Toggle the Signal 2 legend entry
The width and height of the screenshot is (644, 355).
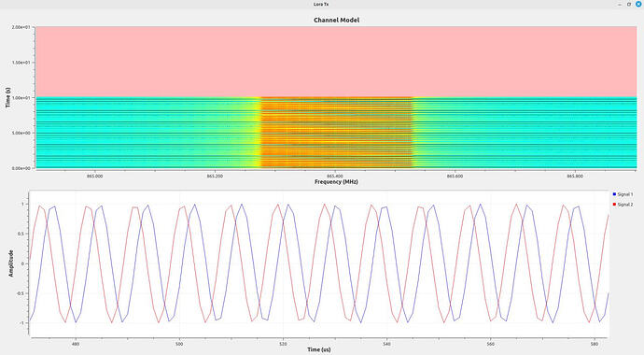tap(623, 205)
